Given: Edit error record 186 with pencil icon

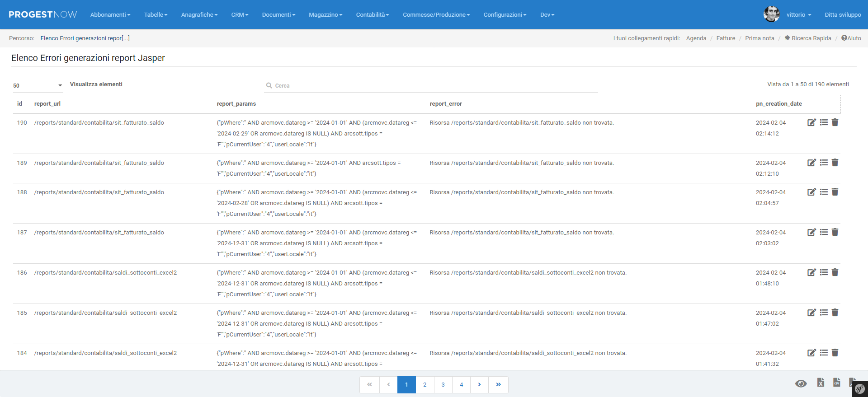Looking at the screenshot, I should point(811,272).
